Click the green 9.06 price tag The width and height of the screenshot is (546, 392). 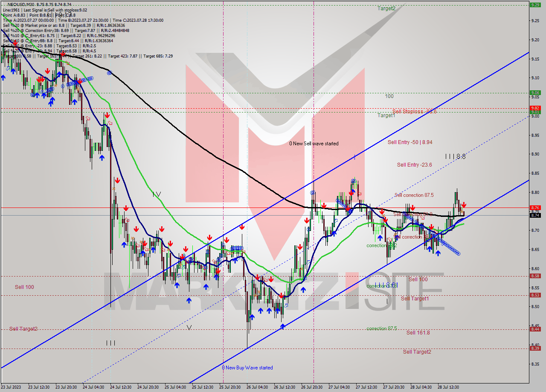point(535,92)
